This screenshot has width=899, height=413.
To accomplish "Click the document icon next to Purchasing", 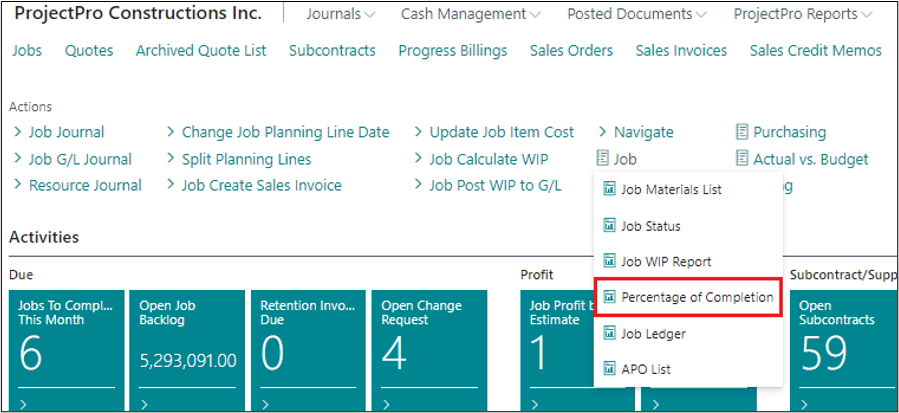I will pyautogui.click(x=741, y=132).
